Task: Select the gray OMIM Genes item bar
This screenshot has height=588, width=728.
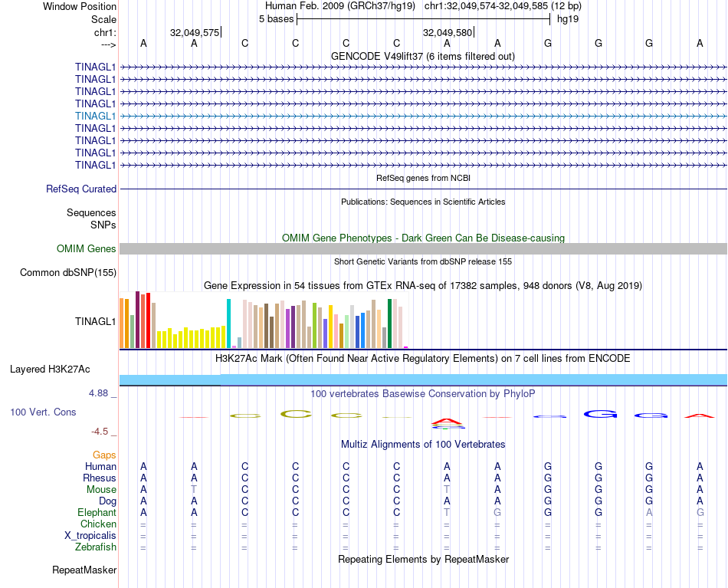Action: 423,249
